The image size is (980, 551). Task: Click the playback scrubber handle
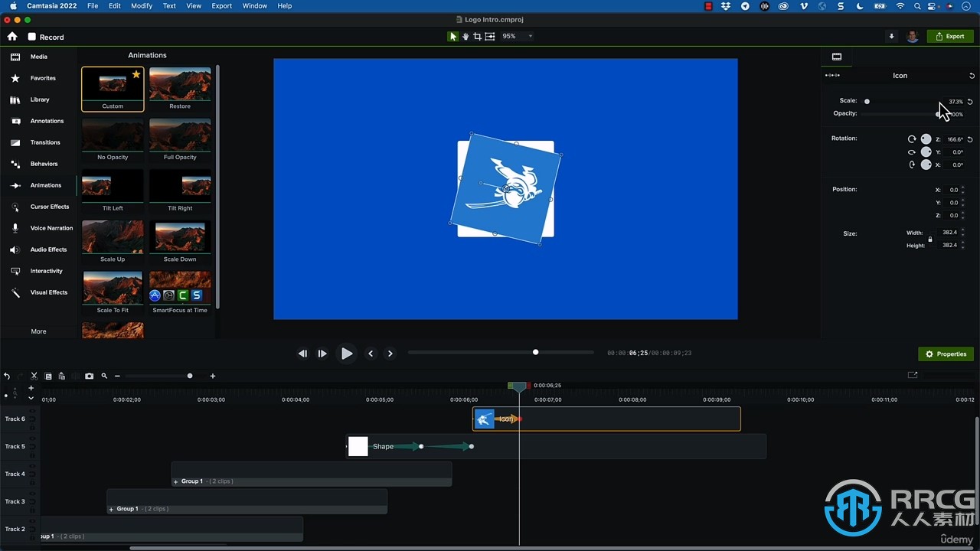pos(535,352)
